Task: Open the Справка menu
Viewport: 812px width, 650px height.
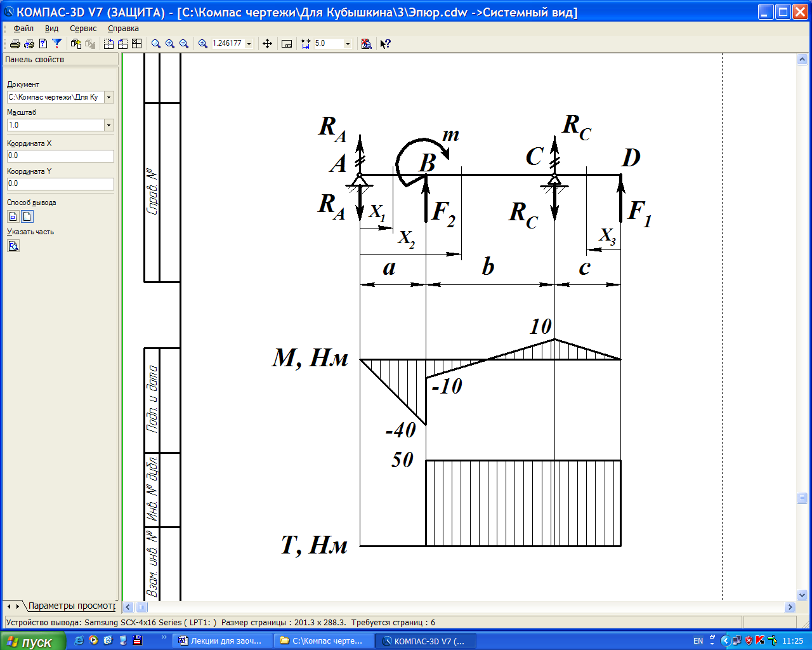Action: [123, 29]
